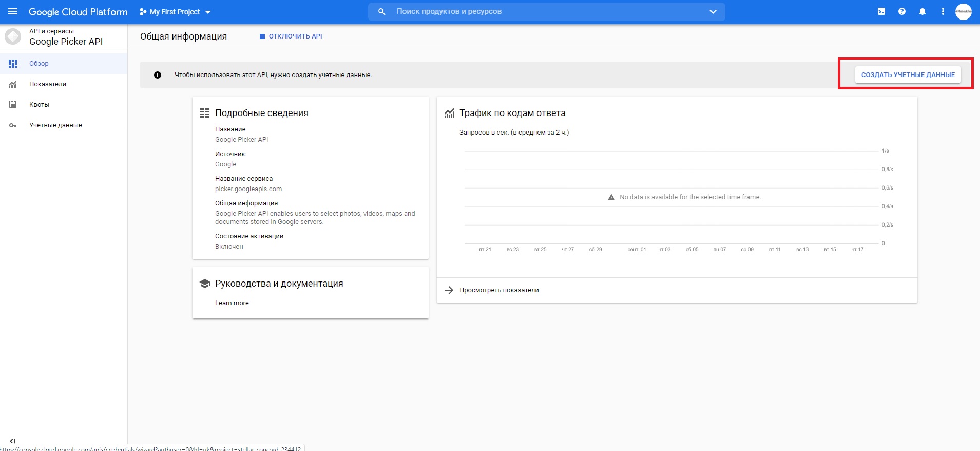Open Показатели in the sidebar
This screenshot has height=451, width=980.
coord(64,84)
